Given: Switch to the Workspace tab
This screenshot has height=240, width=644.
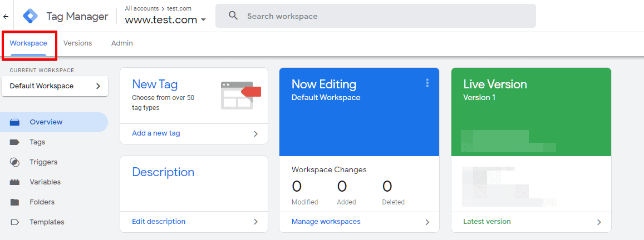Looking at the screenshot, I should click(x=28, y=43).
